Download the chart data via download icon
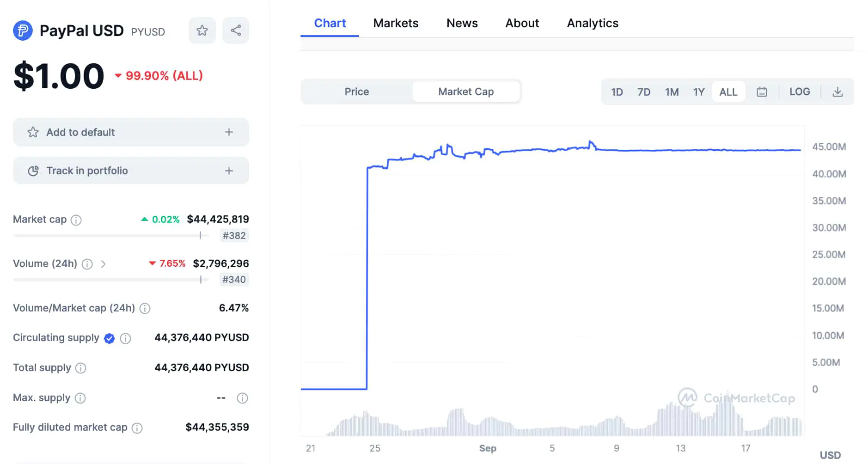The image size is (868, 464). coord(838,92)
